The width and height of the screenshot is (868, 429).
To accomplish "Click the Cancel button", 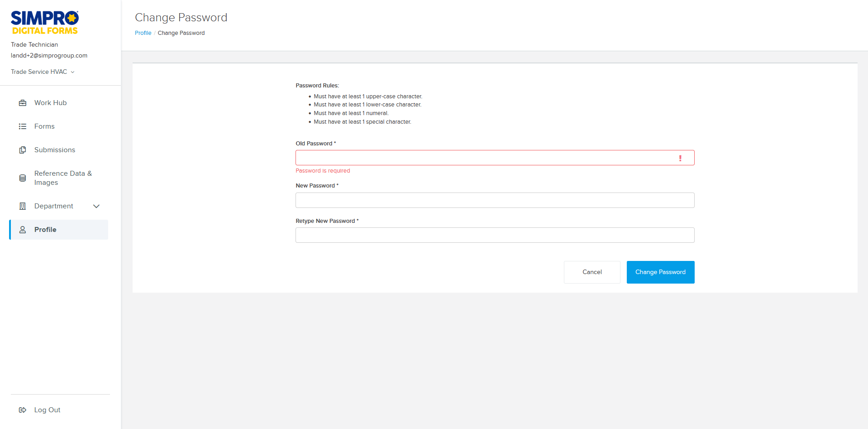I will 592,272.
